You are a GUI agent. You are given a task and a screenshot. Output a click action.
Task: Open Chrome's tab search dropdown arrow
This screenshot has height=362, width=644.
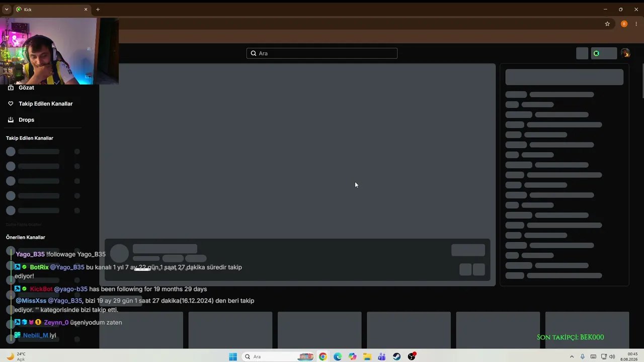(7, 10)
